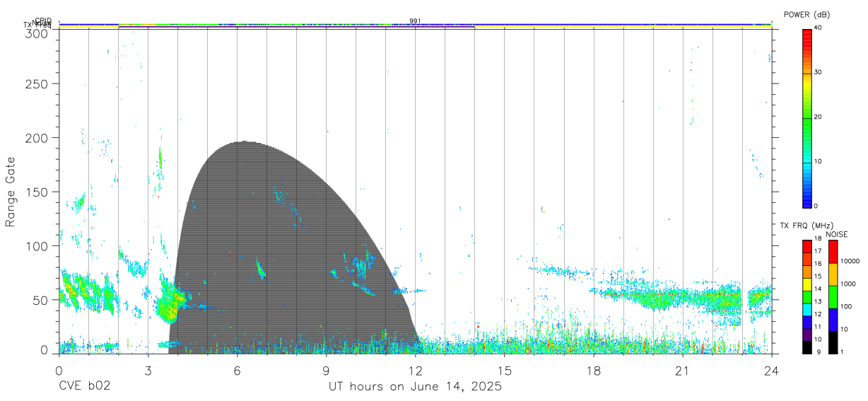Click the cyan 12-13 MHz TX FRQ swatch
868x401 pixels.
(x=807, y=310)
